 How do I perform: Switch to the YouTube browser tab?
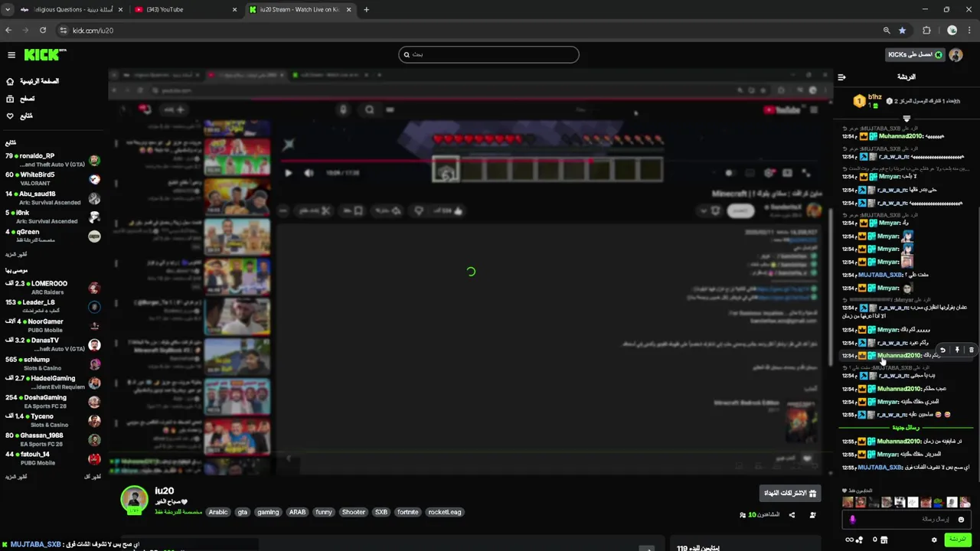click(184, 9)
